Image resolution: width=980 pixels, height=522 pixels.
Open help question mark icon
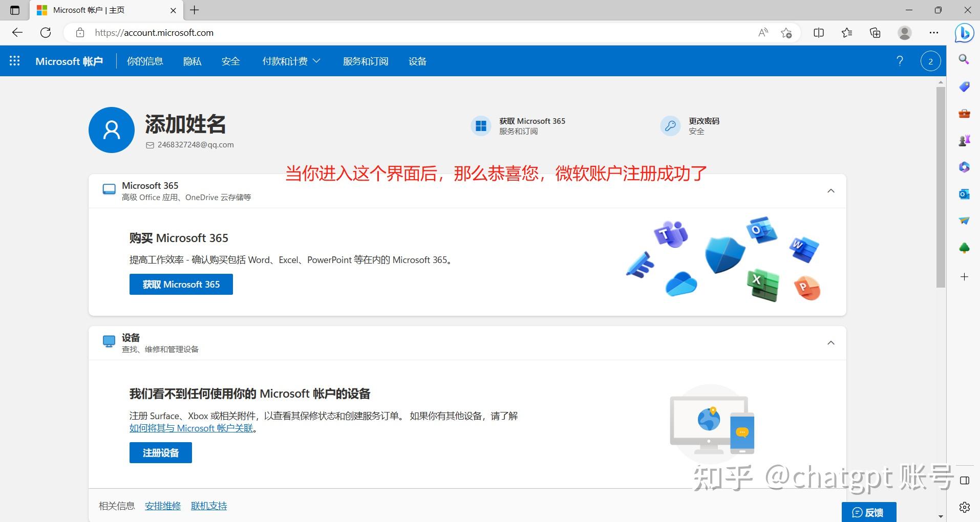pos(900,61)
